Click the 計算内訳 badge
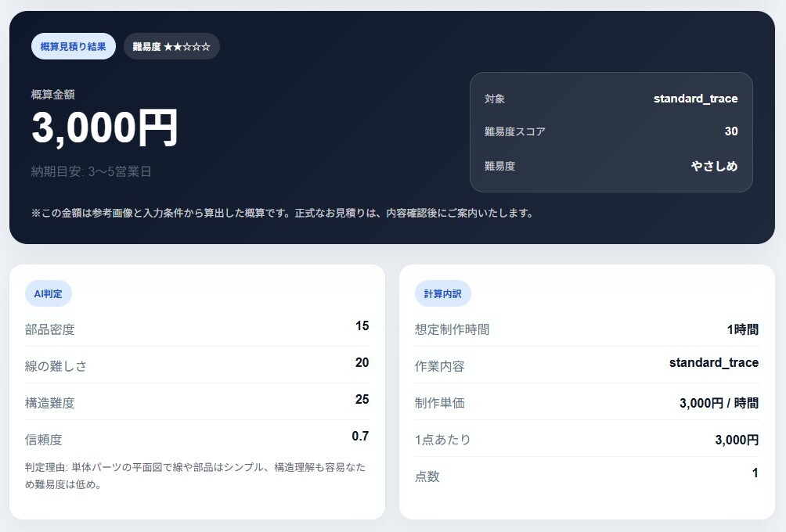786x532 pixels. (442, 293)
